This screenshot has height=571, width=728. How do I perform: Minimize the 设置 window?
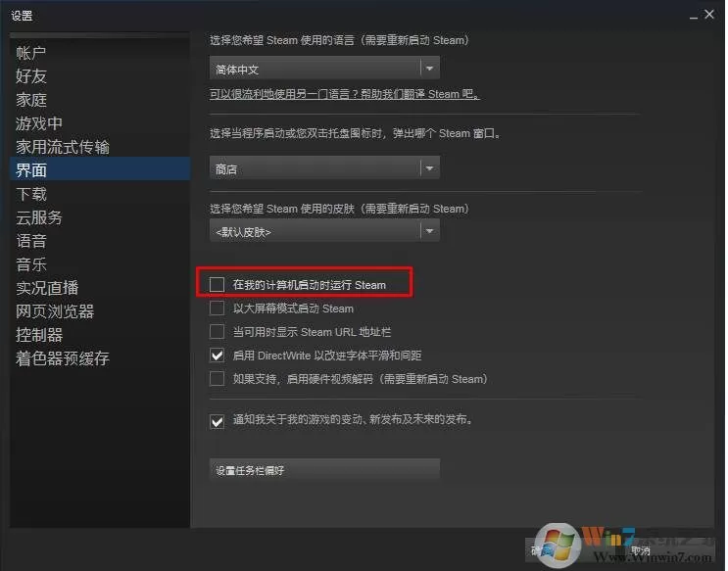(x=694, y=16)
